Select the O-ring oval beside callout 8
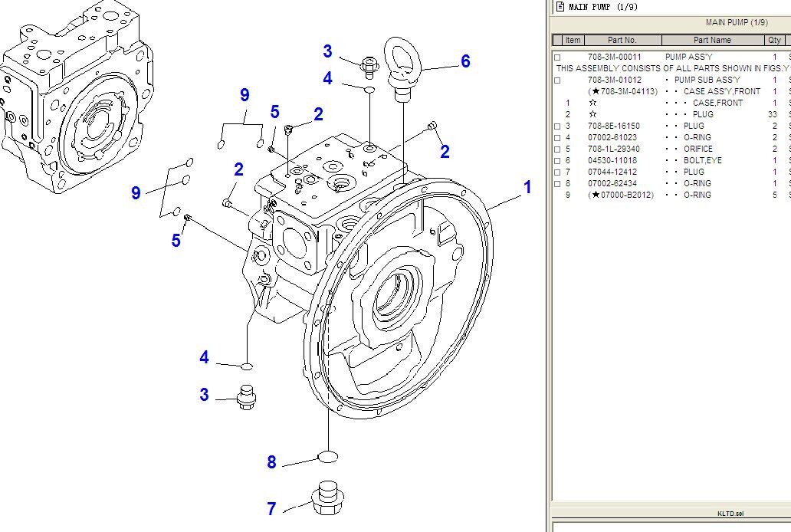Screen dimensions: 791x532 pos(327,458)
